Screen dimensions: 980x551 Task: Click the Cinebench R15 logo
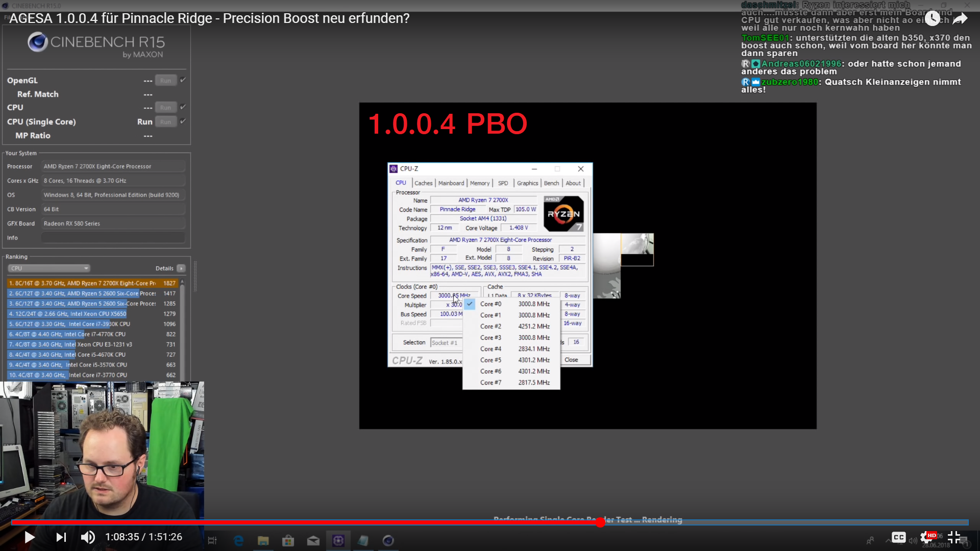[96, 44]
